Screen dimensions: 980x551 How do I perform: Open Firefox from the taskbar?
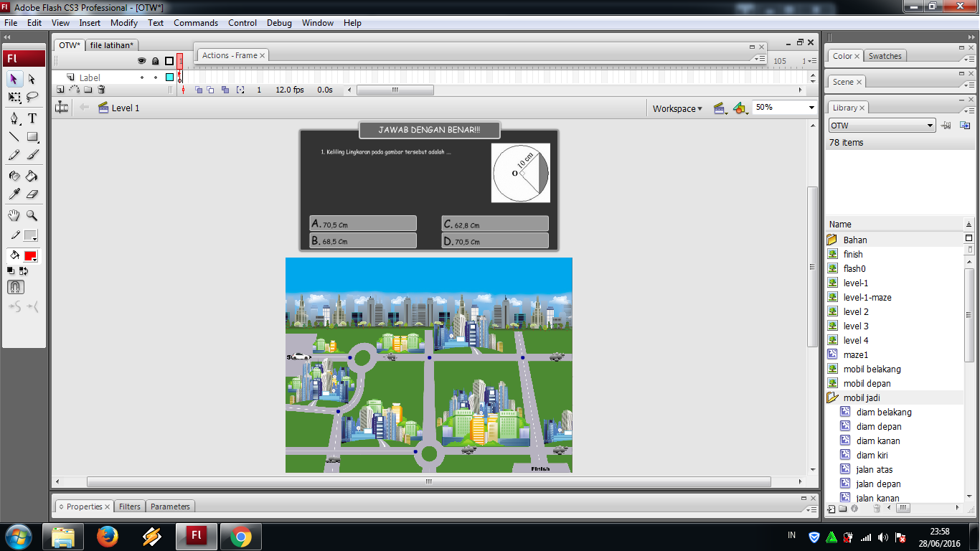pos(107,536)
